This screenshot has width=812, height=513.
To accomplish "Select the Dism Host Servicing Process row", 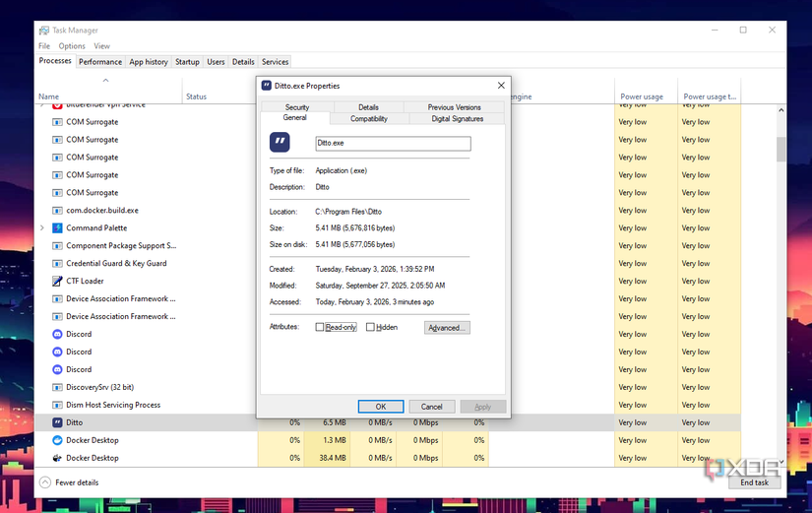I will [389, 405].
